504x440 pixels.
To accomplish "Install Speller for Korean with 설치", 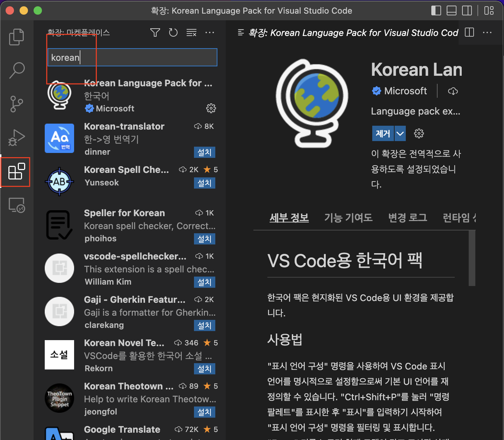I will click(x=204, y=239).
